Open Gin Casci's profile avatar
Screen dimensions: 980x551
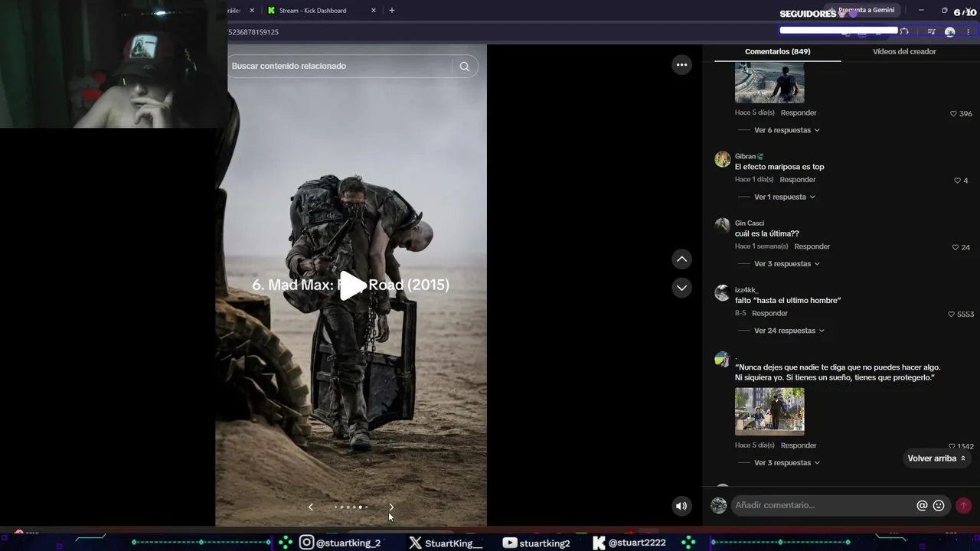(722, 226)
